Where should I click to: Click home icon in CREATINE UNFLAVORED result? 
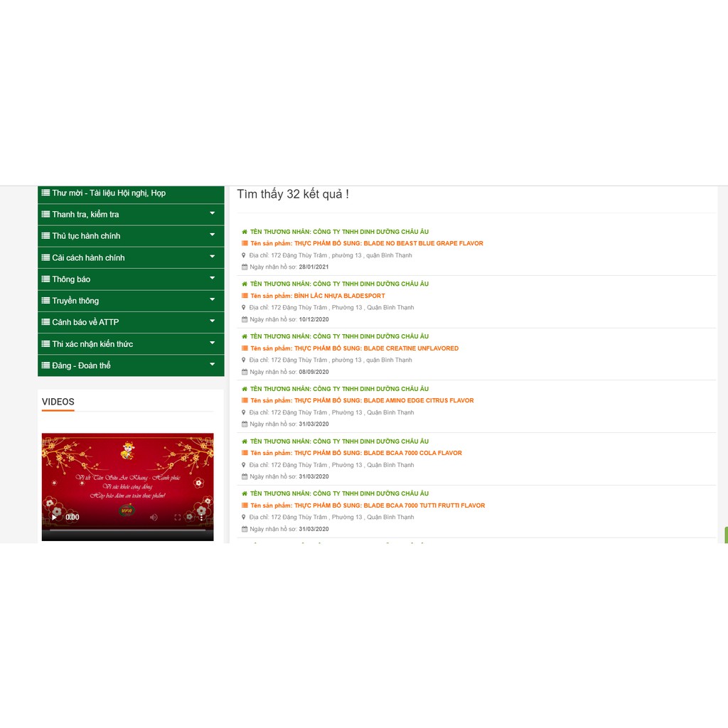click(245, 336)
